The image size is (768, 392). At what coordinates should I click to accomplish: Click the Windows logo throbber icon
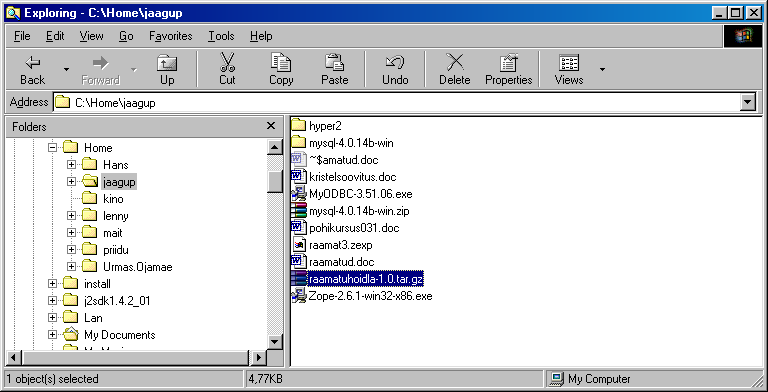pos(743,36)
